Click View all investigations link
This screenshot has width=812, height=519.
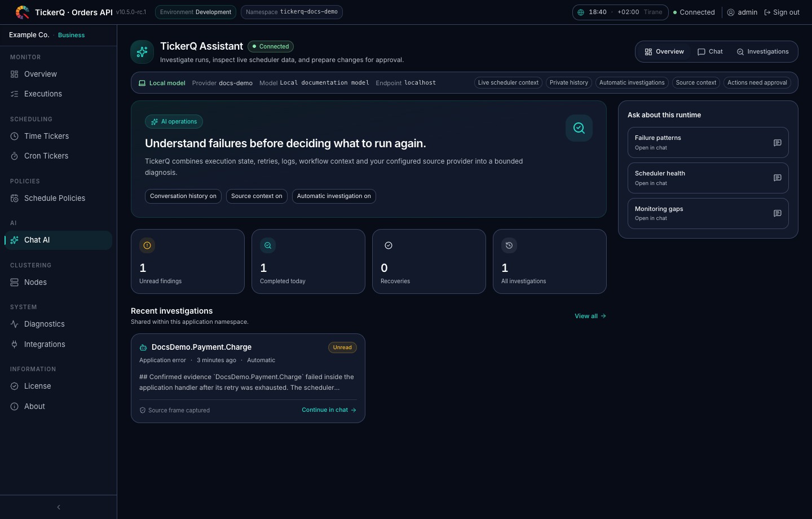590,316
